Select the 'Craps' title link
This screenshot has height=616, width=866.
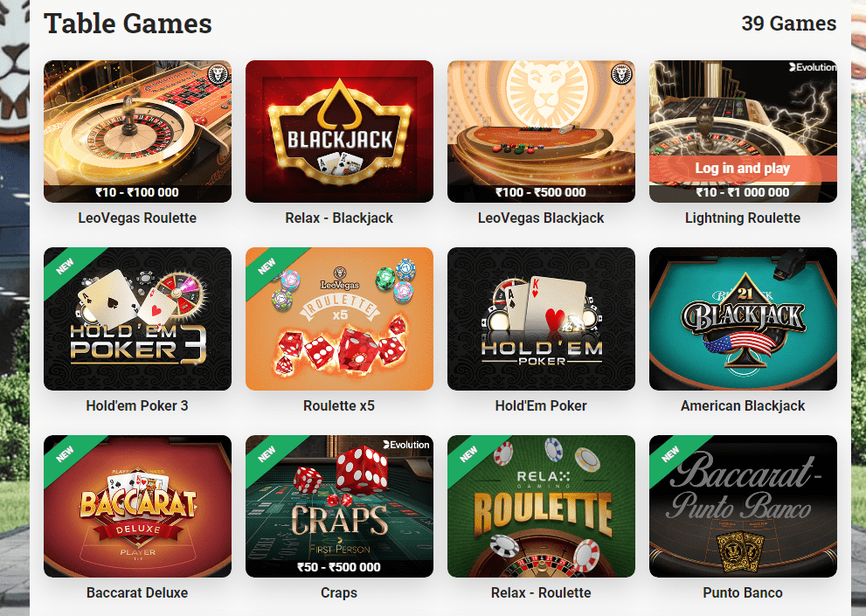[339, 592]
